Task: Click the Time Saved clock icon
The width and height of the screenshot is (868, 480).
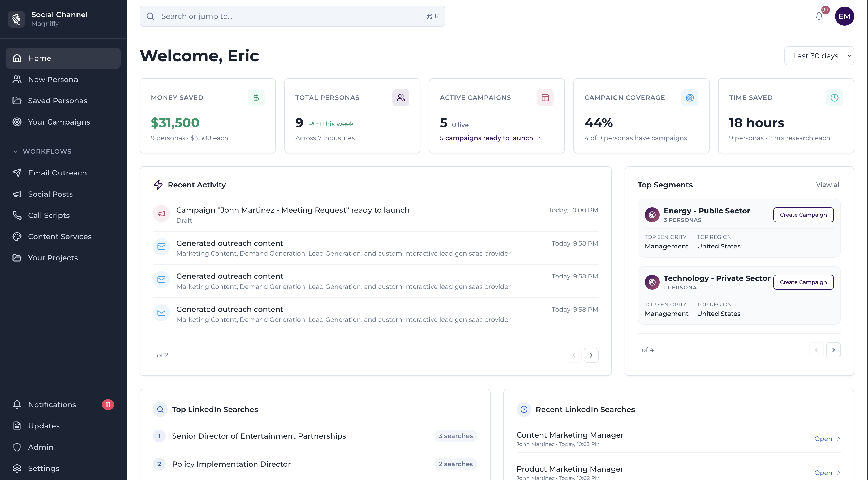Action: click(834, 98)
